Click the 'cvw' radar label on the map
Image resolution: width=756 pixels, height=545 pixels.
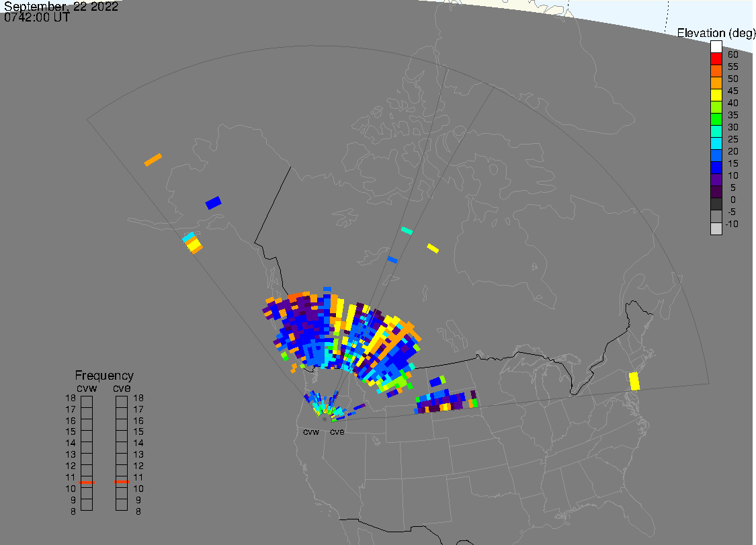pyautogui.click(x=311, y=431)
